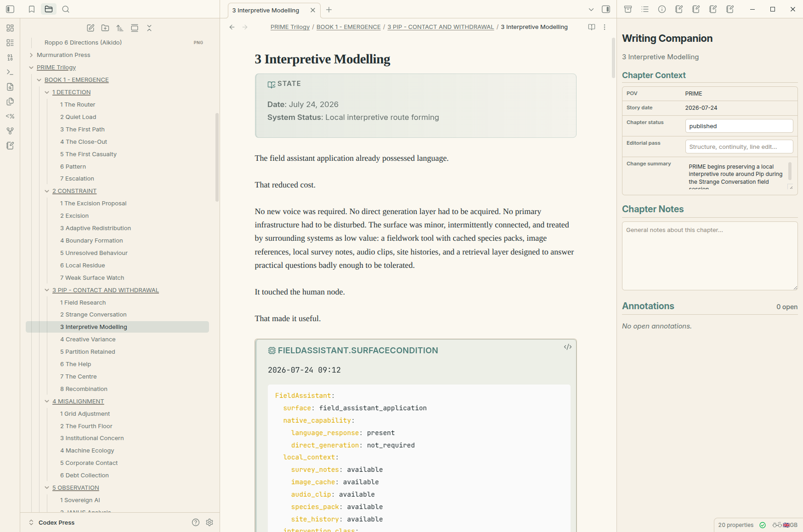
Task: Change the file explorer sort order
Action: point(120,28)
